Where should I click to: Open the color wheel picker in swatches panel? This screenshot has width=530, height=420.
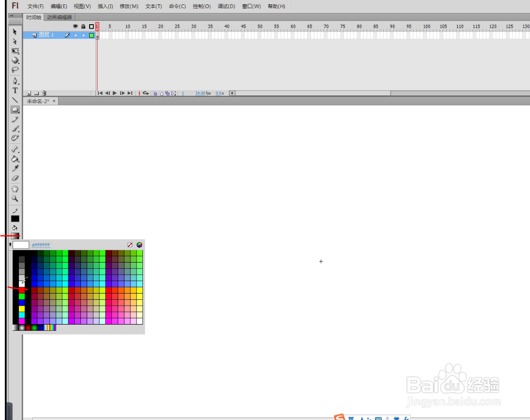tap(140, 245)
